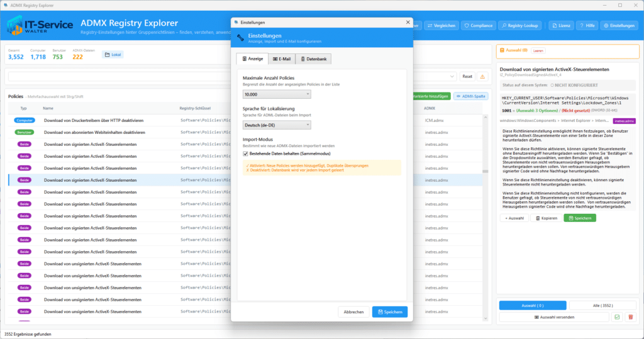
Task: Click Abbrechen in the settings dialog
Action: [353, 312]
